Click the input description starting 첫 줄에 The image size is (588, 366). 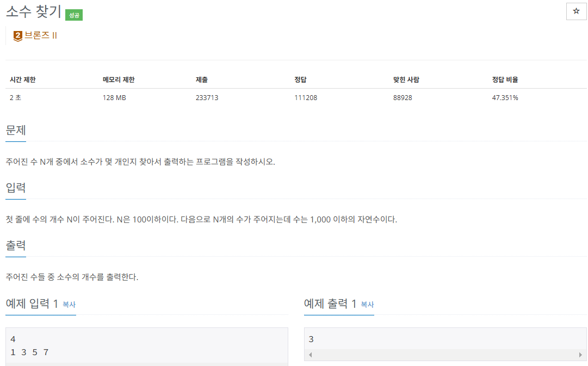(201, 219)
